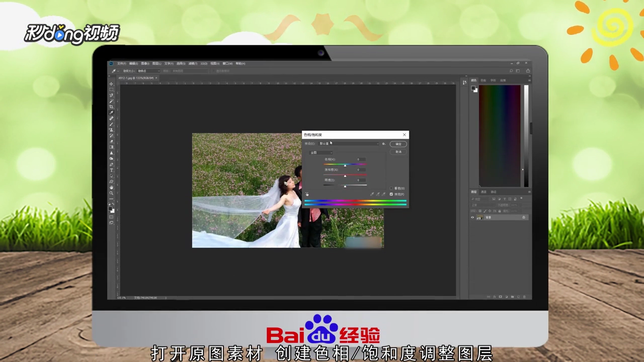Image resolution: width=644 pixels, height=362 pixels.
Task: Click the 明度 lightness value input field
Action: (x=361, y=180)
